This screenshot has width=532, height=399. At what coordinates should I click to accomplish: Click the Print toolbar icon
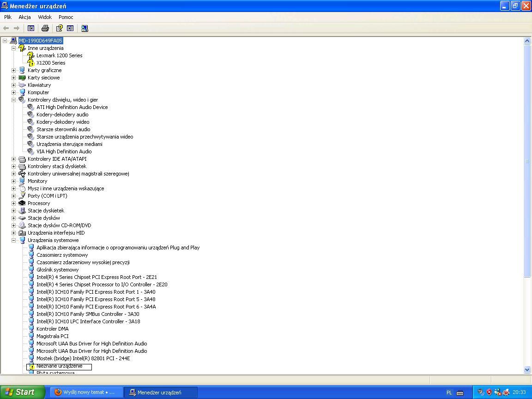pos(45,28)
